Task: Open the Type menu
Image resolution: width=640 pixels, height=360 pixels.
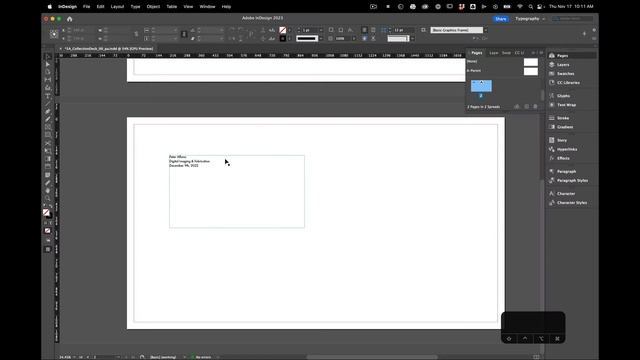Action: [135, 7]
